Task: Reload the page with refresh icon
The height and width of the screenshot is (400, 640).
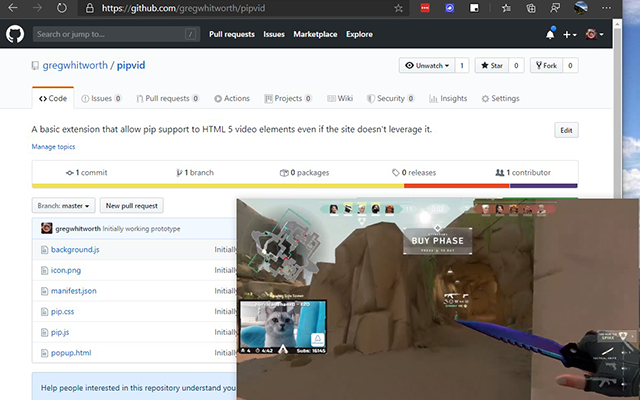Action: (62, 8)
